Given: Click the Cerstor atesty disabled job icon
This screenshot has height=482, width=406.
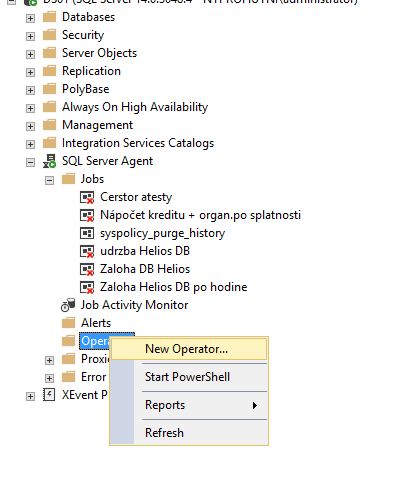Looking at the screenshot, I should pos(87,197).
